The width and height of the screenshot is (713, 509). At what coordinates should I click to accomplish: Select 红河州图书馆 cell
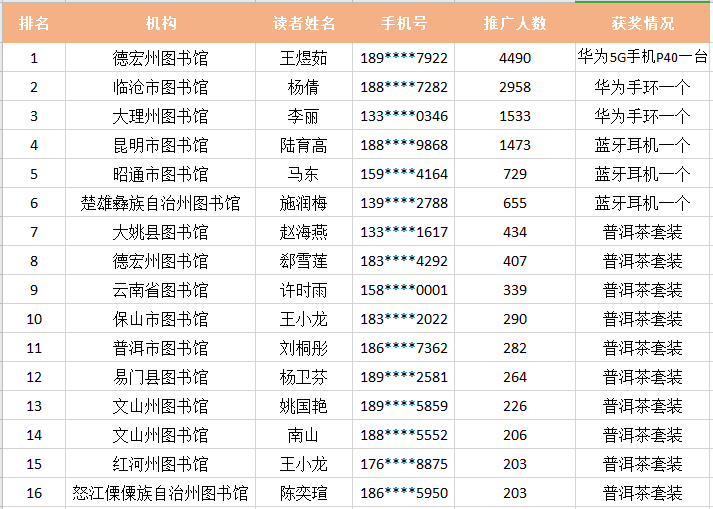coord(161,464)
